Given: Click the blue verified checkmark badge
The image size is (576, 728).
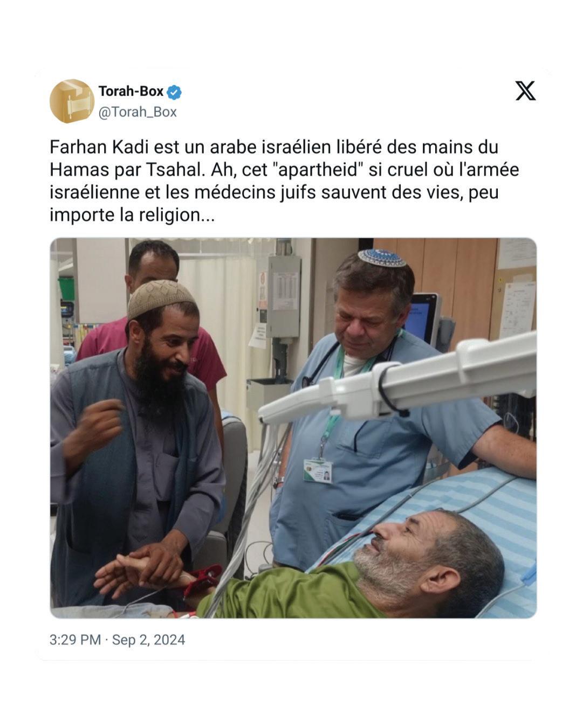Looking at the screenshot, I should (x=174, y=92).
